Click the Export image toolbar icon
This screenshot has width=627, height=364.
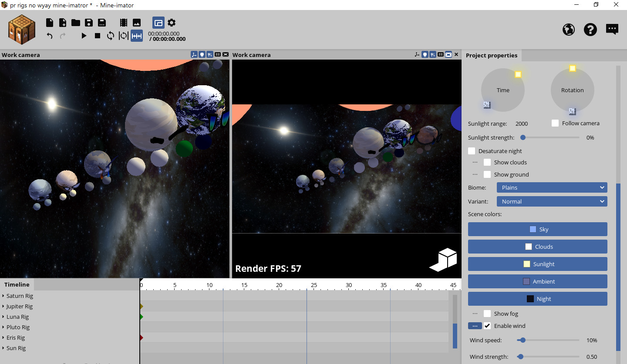(x=136, y=22)
